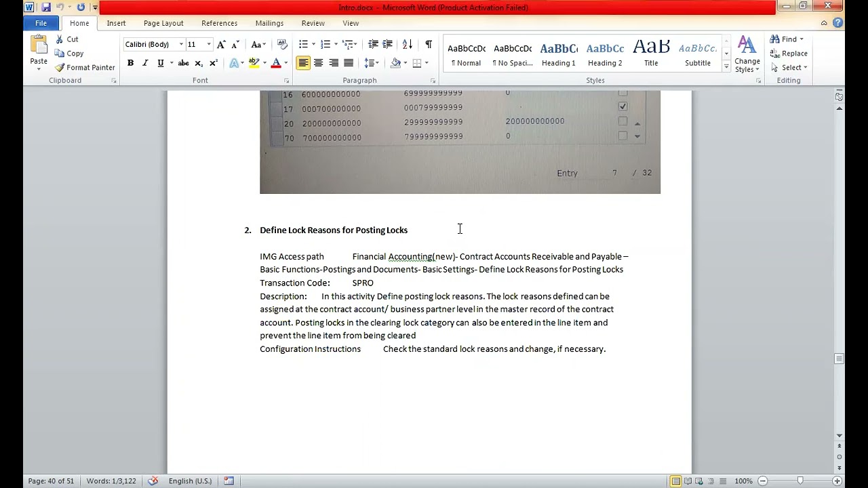Decrease the paragraph indent

click(373, 45)
